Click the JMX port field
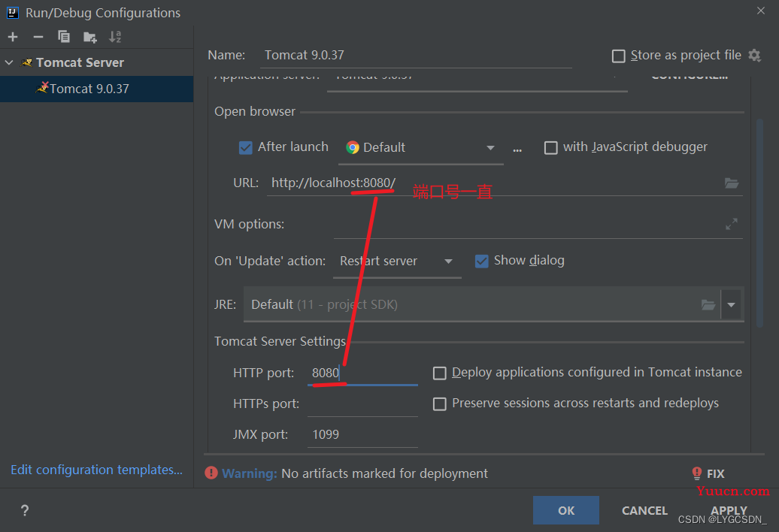 pos(362,434)
